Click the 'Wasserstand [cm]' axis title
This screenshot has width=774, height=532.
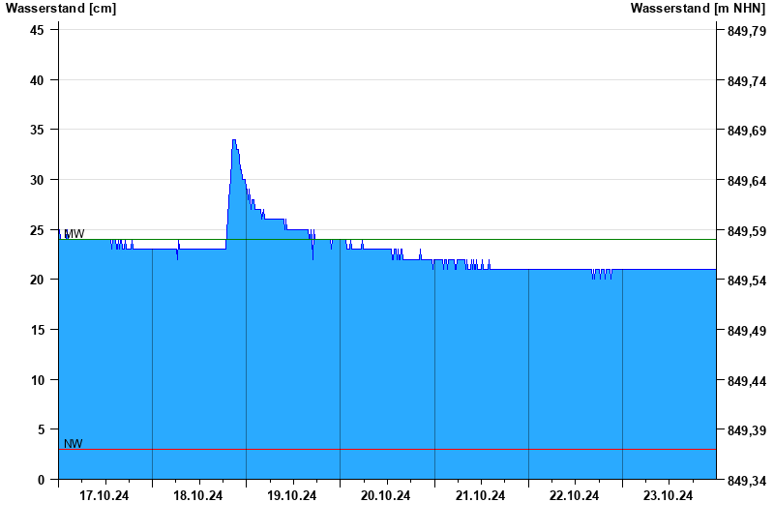click(x=61, y=8)
